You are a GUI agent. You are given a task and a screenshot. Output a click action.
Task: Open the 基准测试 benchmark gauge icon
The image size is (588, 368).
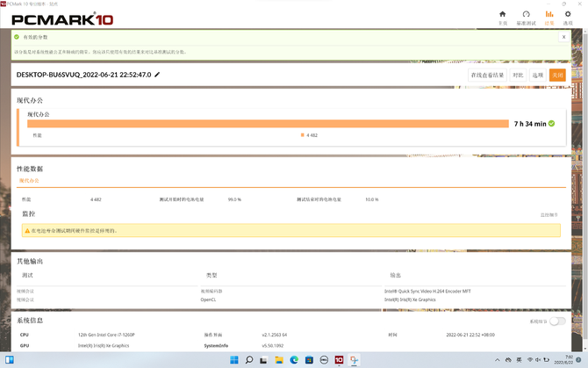pyautogui.click(x=526, y=17)
